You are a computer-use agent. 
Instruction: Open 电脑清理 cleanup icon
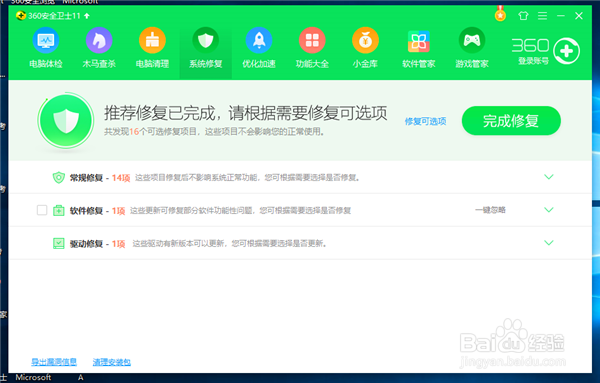pos(152,40)
